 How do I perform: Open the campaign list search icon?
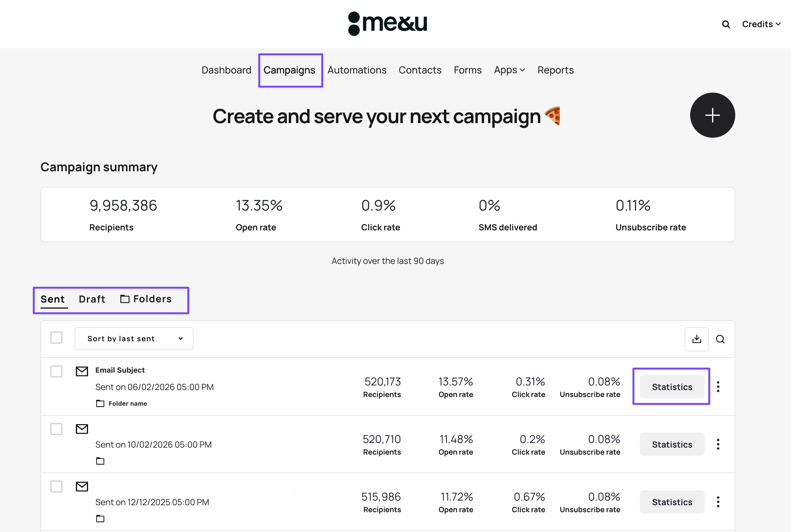(x=720, y=339)
